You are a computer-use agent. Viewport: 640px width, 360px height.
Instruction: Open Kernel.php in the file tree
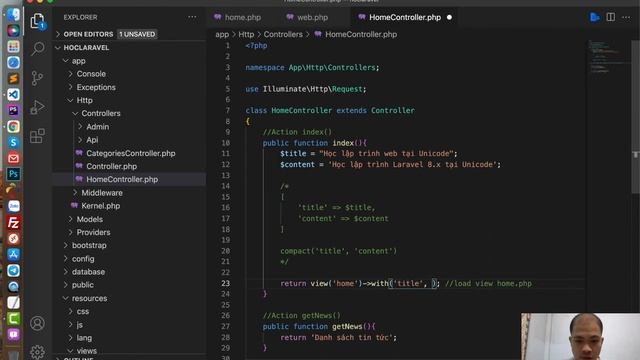pos(100,206)
